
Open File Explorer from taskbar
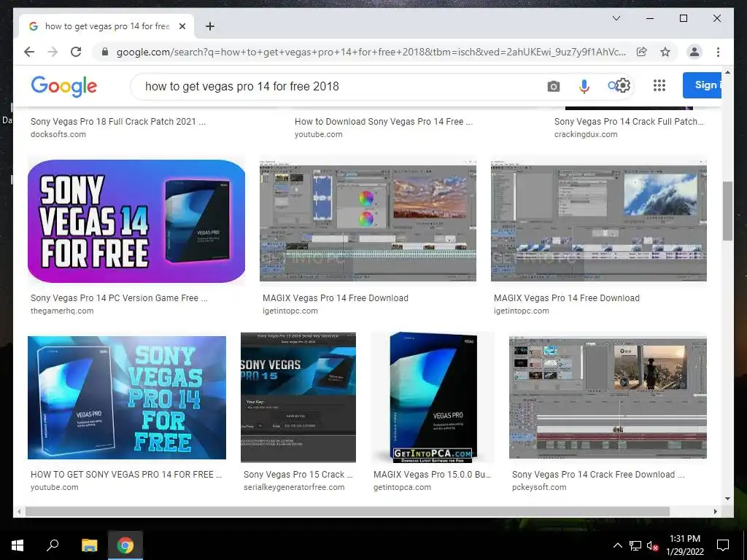[x=89, y=545]
